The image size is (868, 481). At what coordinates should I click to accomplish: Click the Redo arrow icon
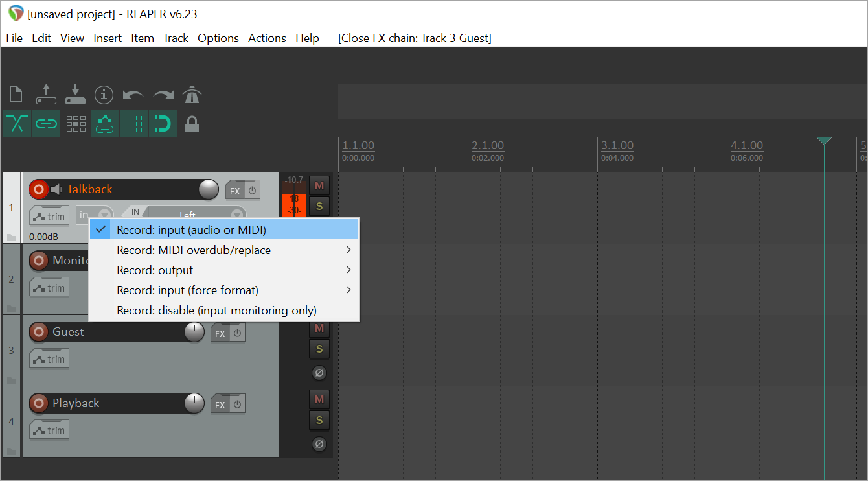(163, 95)
